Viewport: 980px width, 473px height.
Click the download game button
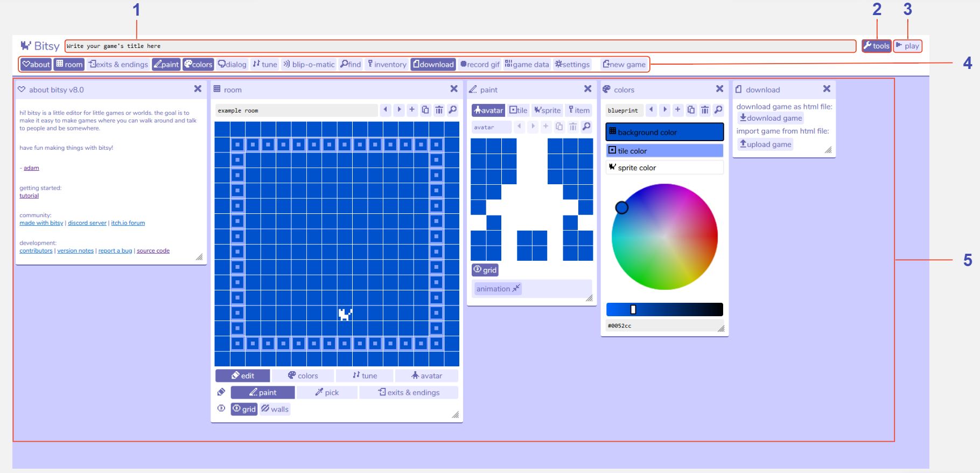coord(771,118)
